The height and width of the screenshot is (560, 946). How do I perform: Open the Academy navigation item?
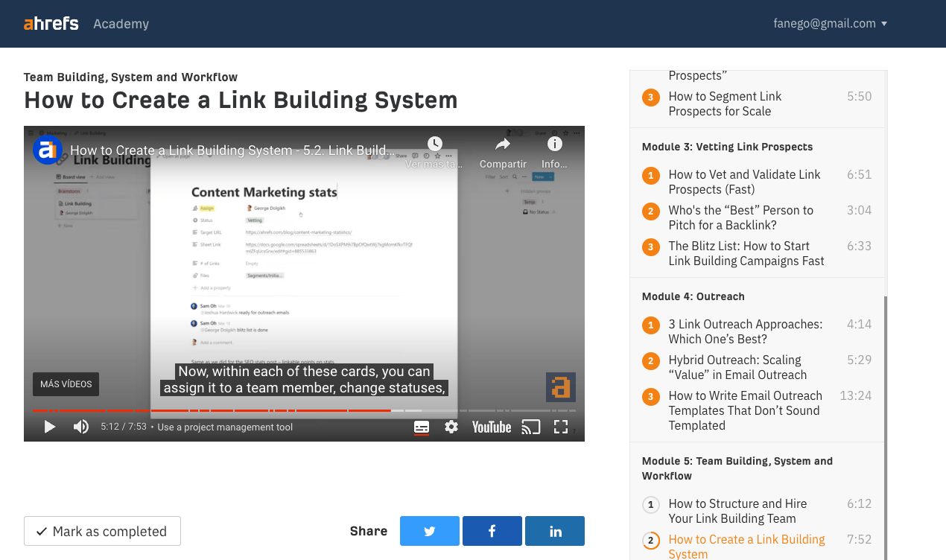pos(121,23)
